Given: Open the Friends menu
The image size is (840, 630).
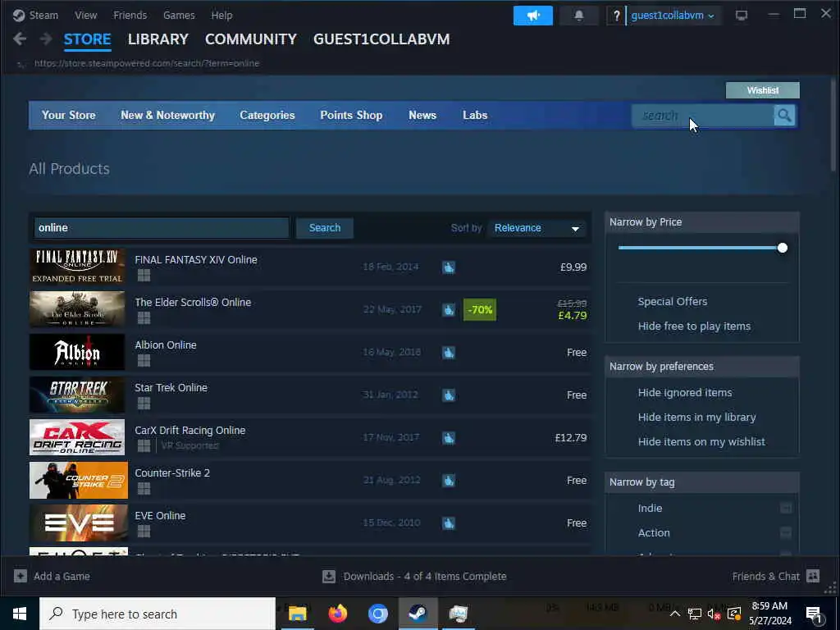Looking at the screenshot, I should pos(130,15).
